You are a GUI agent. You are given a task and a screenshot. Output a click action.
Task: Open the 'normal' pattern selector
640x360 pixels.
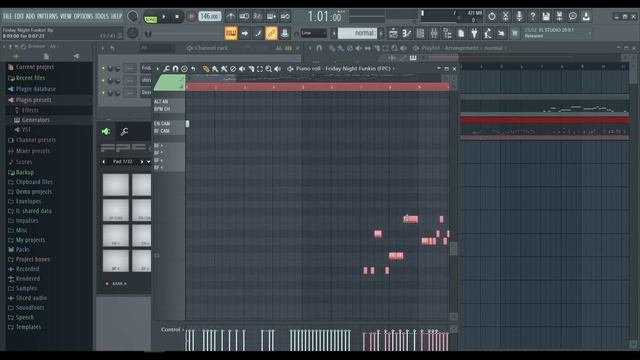(358, 33)
